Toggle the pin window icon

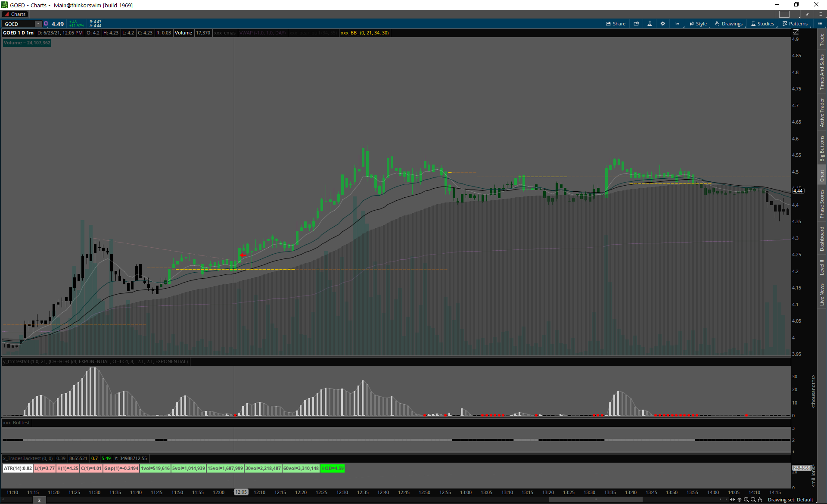coord(807,14)
